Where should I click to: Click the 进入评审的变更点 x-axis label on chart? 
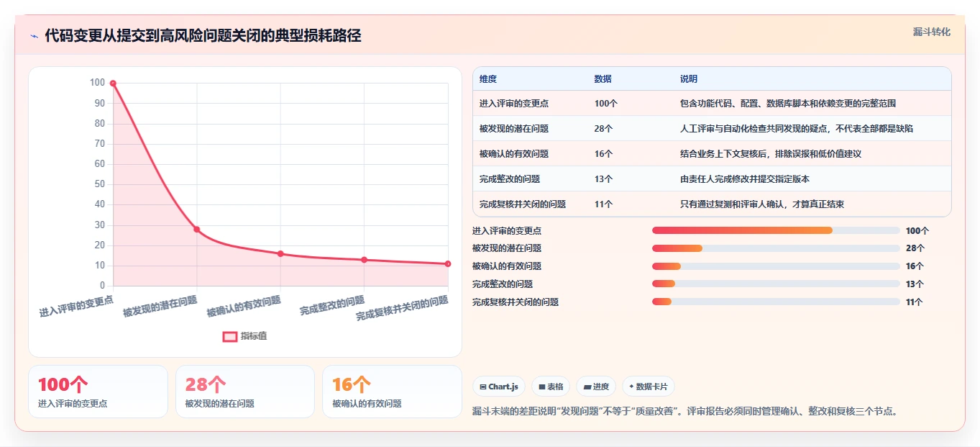[x=76, y=306]
